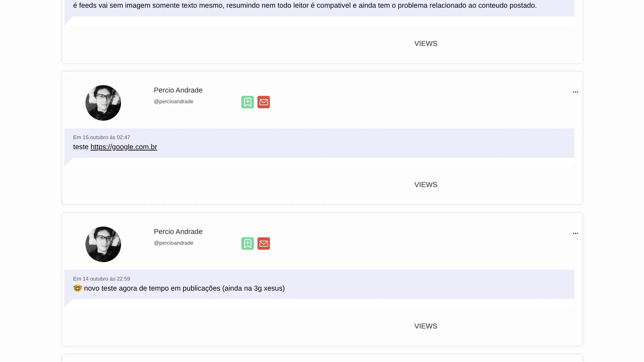Viewport: 644px width, 362px height.
Task: Open the three-dot menu on the 14 outubro post
Action: 575,233
